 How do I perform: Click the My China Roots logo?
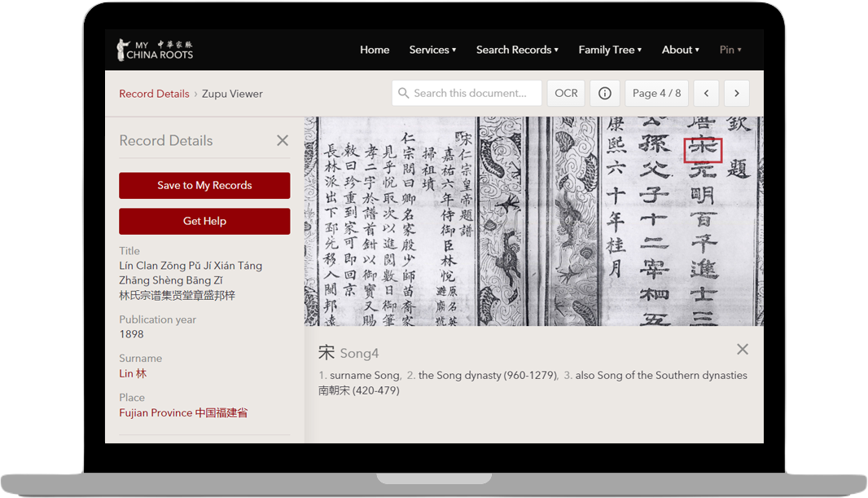[155, 50]
